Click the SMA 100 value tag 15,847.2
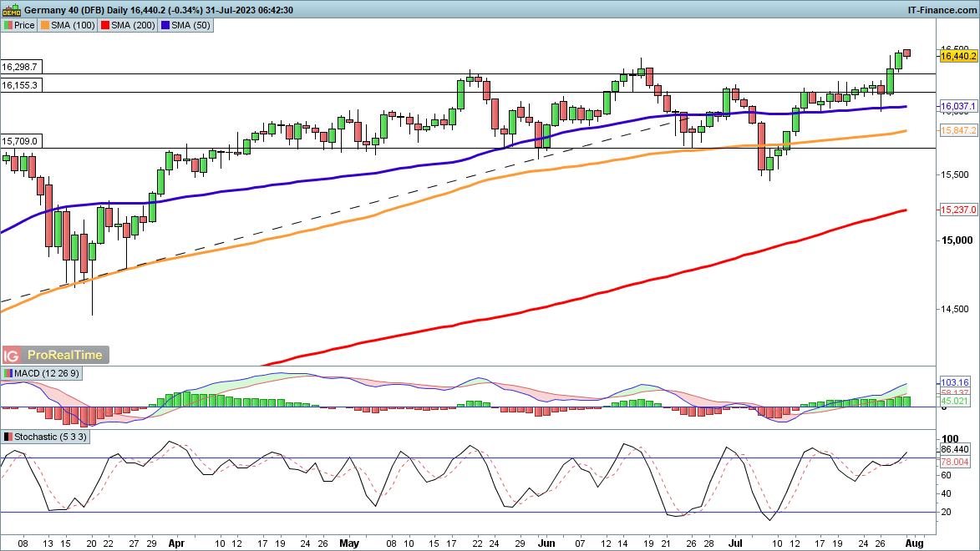Image resolution: width=980 pixels, height=551 pixels. tap(958, 130)
